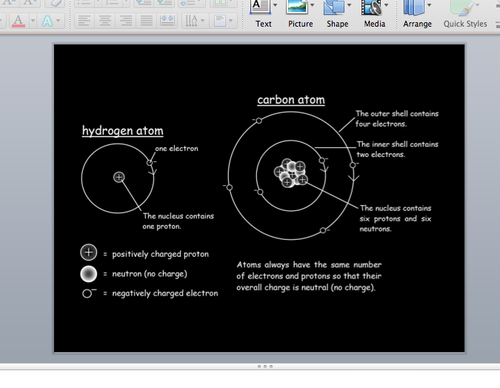Screen dimensions: 500x388
Task: Click 'neutron (no charge)' legend text
Action: pos(150,274)
